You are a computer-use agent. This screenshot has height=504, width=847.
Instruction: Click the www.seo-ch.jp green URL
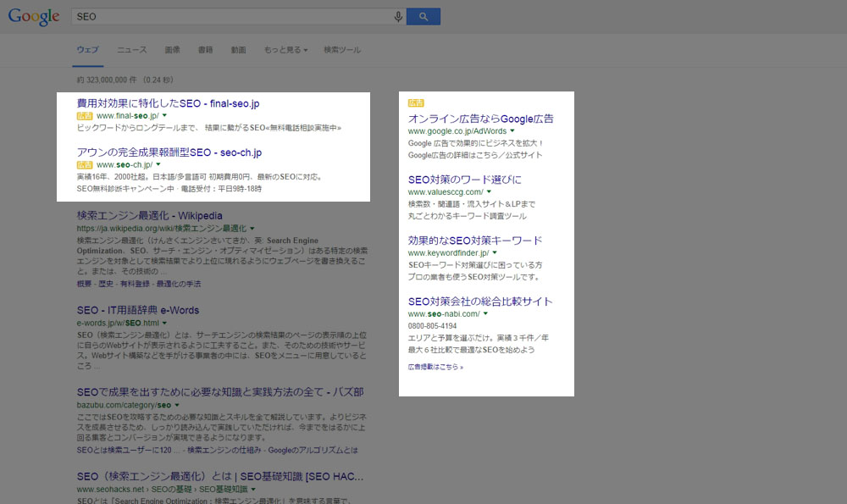pyautogui.click(x=125, y=165)
